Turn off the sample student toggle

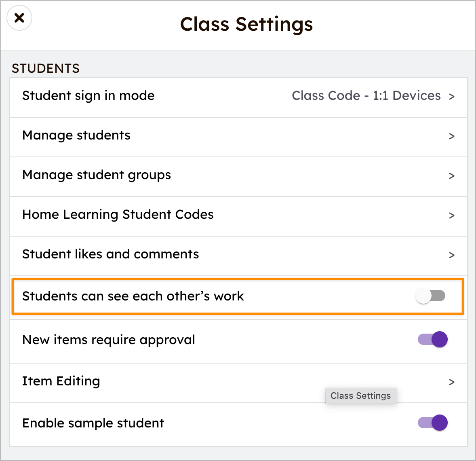(432, 423)
